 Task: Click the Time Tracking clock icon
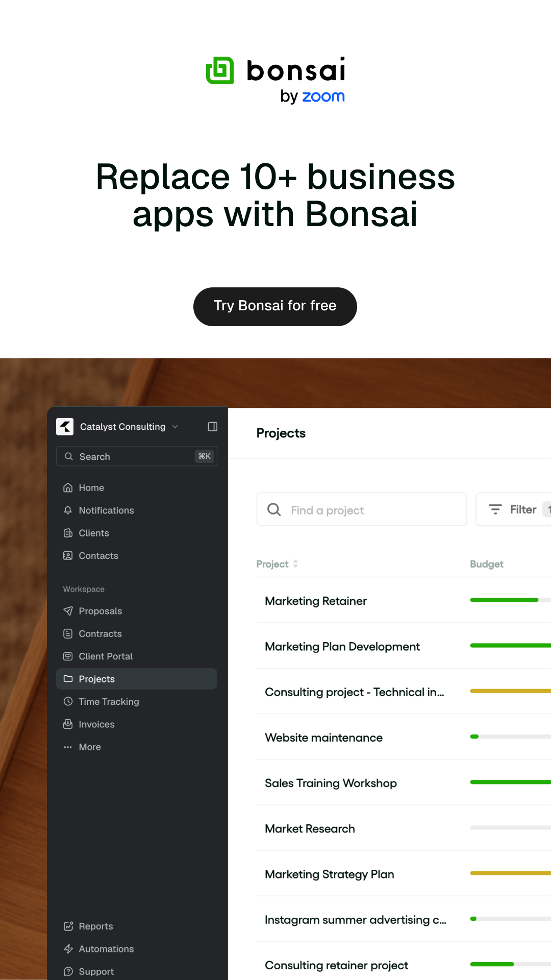(68, 702)
